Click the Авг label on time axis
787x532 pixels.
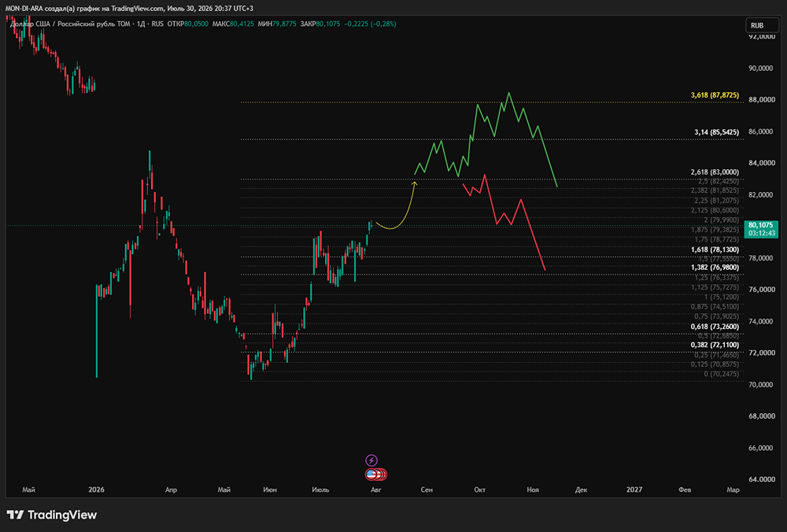(x=376, y=490)
